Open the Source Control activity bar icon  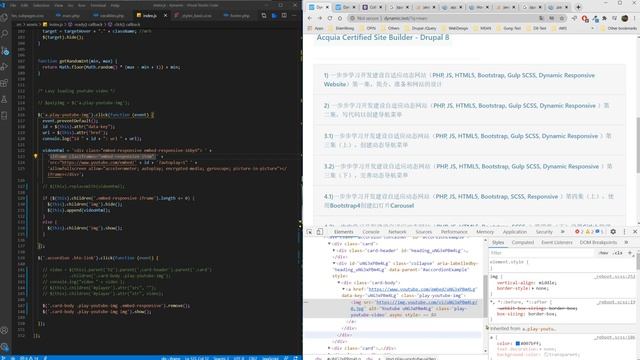[4, 51]
